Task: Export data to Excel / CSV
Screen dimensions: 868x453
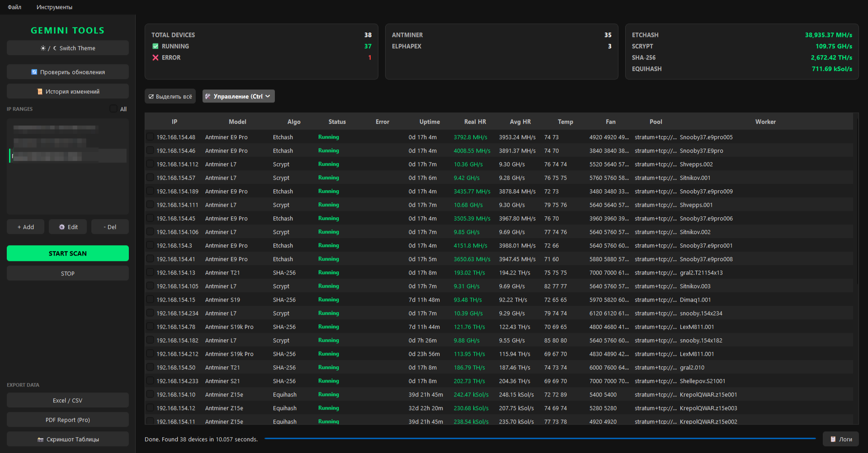Action: (68, 401)
